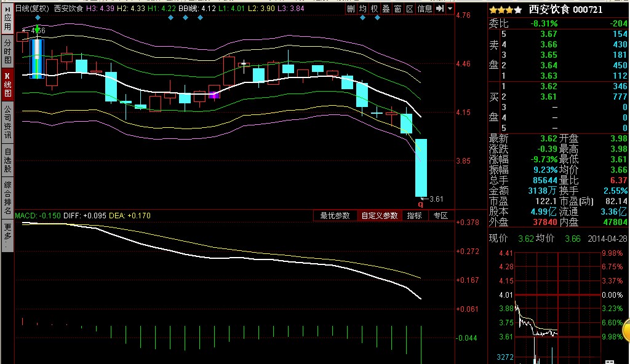Click 量比 6.37 value
The height and width of the screenshot is (364, 630).
click(619, 180)
